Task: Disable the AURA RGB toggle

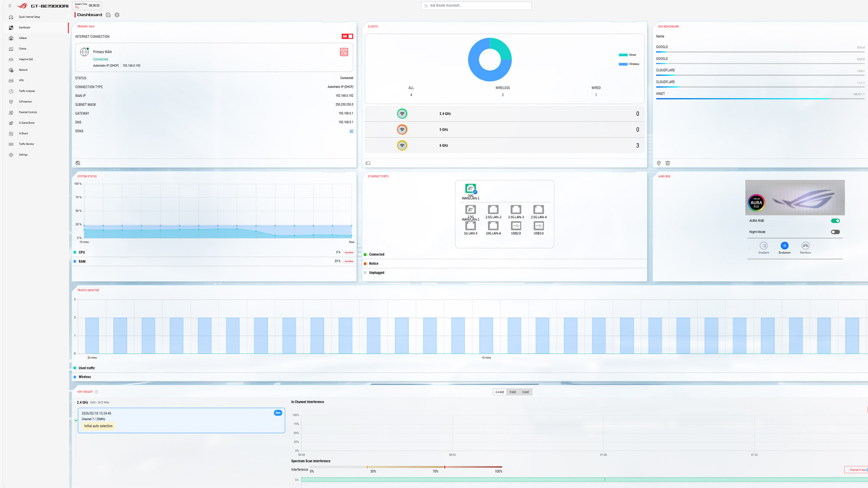Action: (x=835, y=221)
